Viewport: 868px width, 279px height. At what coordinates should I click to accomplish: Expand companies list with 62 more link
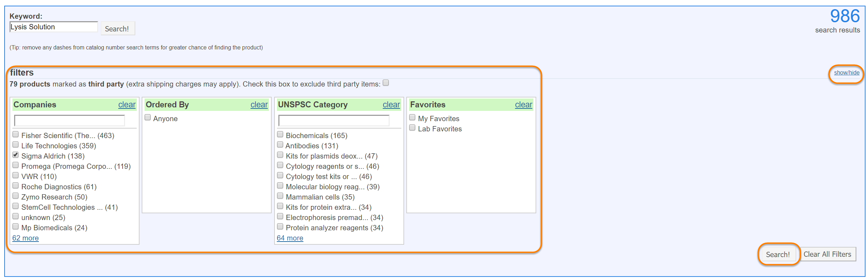(x=25, y=238)
